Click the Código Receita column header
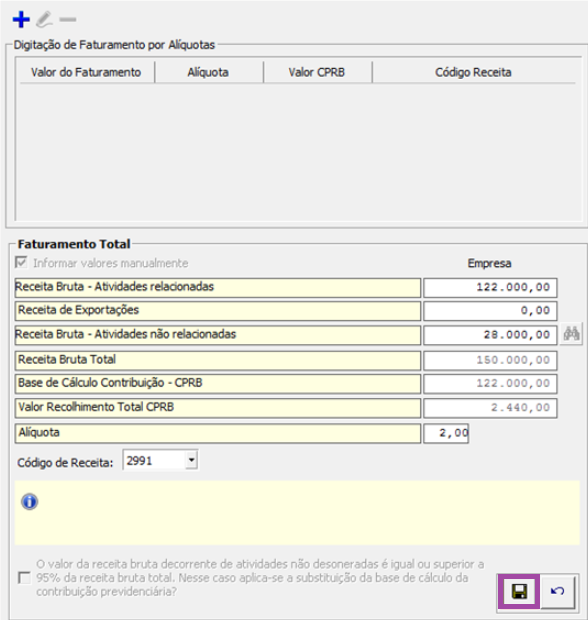 coord(473,72)
